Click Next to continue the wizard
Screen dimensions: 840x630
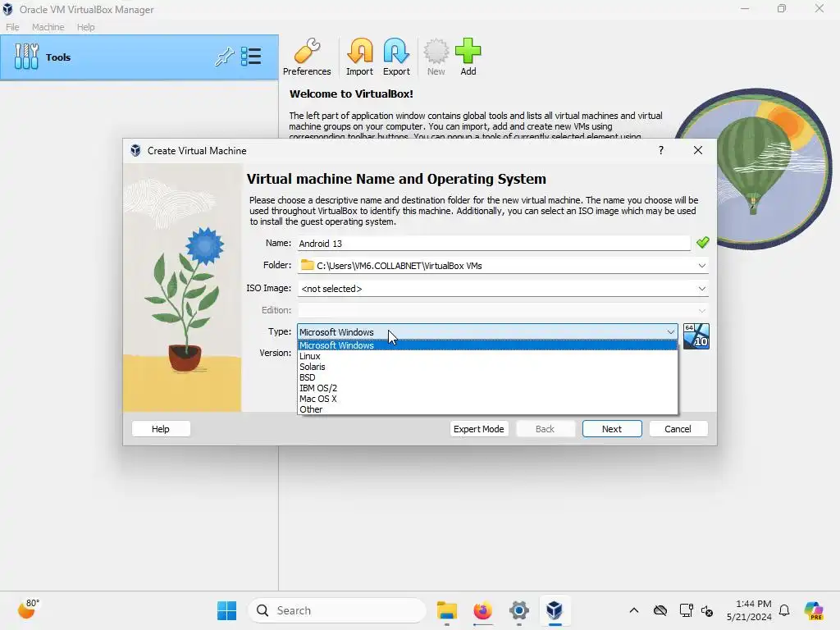click(612, 429)
